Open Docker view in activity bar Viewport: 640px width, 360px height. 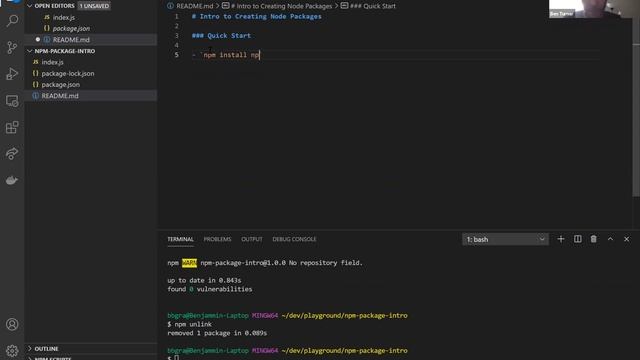12,180
